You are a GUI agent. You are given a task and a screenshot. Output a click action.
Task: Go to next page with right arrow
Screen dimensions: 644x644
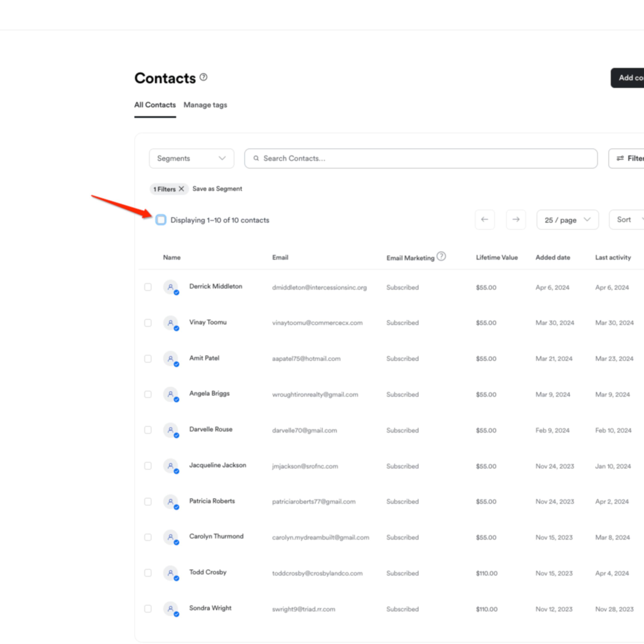(x=516, y=219)
